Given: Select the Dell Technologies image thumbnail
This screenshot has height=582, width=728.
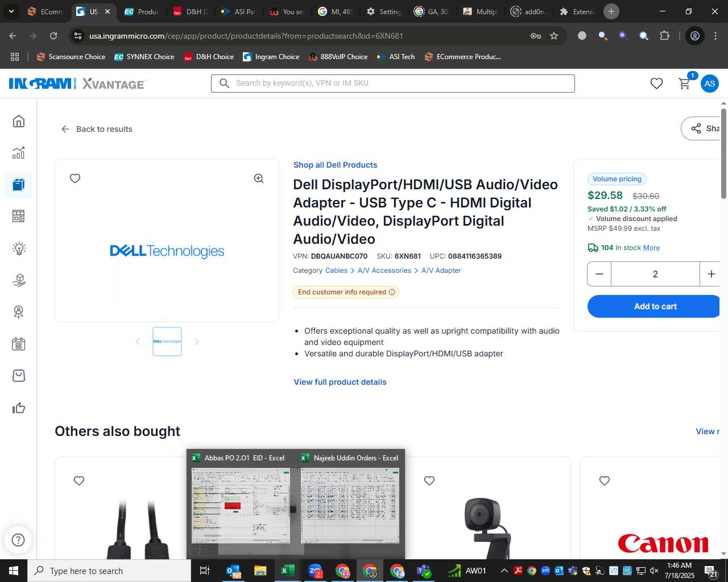Looking at the screenshot, I should coord(167,342).
